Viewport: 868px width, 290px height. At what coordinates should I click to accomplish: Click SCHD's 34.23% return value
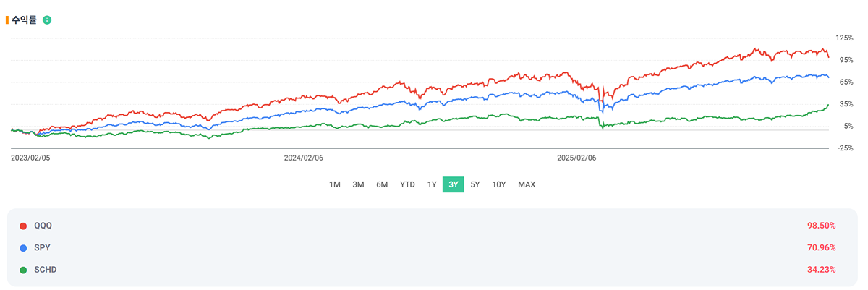(x=821, y=270)
